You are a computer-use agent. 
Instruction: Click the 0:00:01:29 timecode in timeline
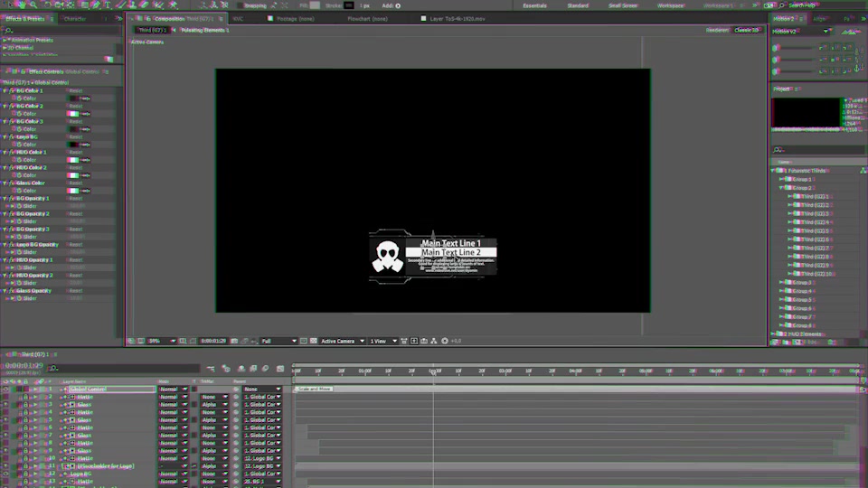pyautogui.click(x=24, y=366)
